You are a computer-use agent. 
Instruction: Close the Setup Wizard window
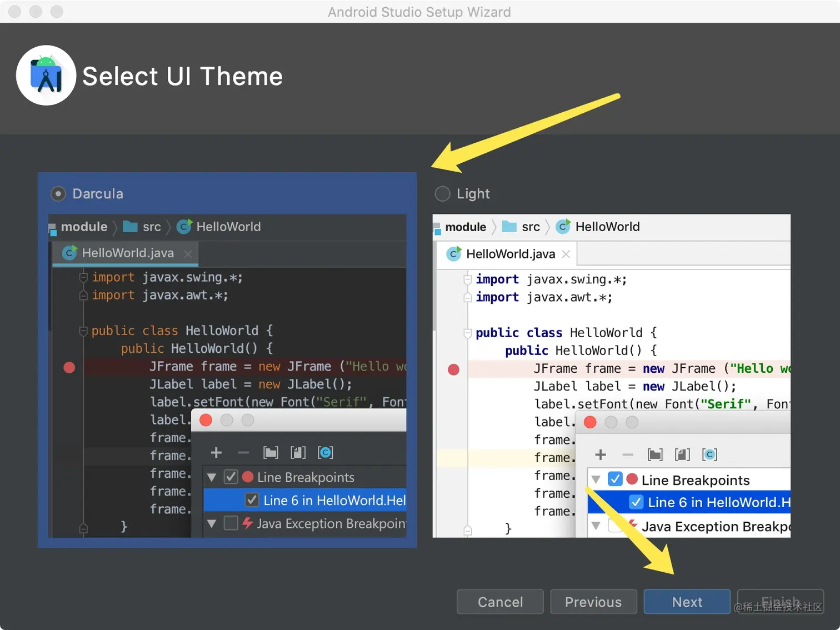[x=15, y=11]
